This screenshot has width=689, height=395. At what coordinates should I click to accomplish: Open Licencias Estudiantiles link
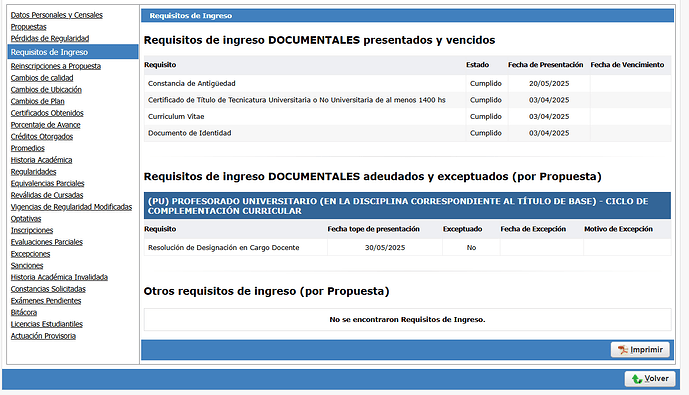point(47,324)
